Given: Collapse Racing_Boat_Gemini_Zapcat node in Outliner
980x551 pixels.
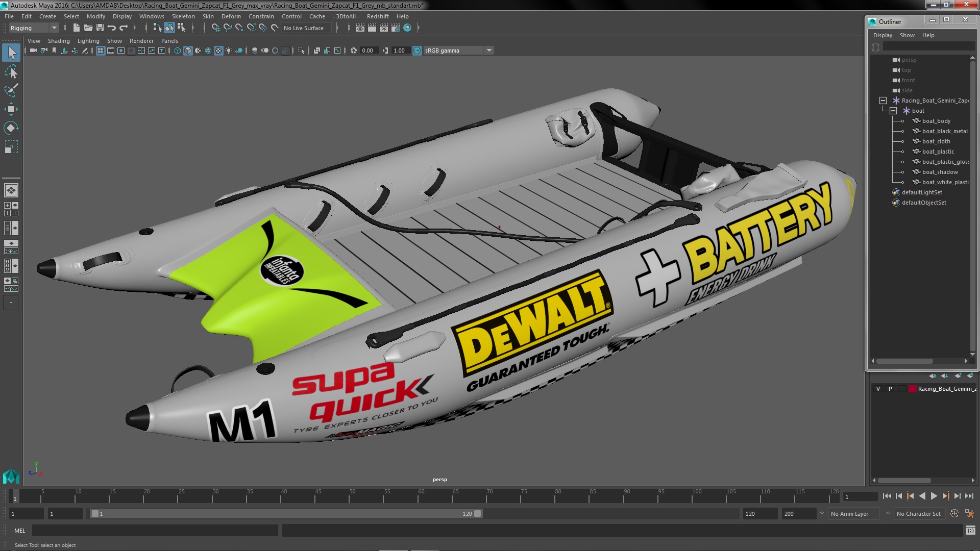Looking at the screenshot, I should click(x=883, y=101).
